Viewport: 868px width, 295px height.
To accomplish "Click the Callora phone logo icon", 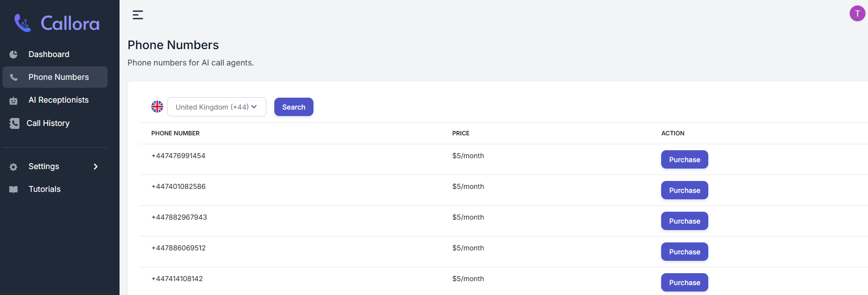I will 22,23.
